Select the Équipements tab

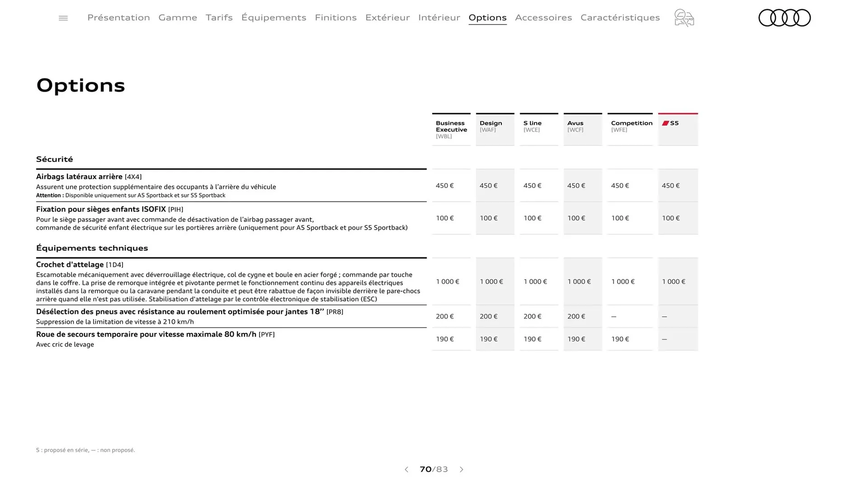[x=274, y=18]
